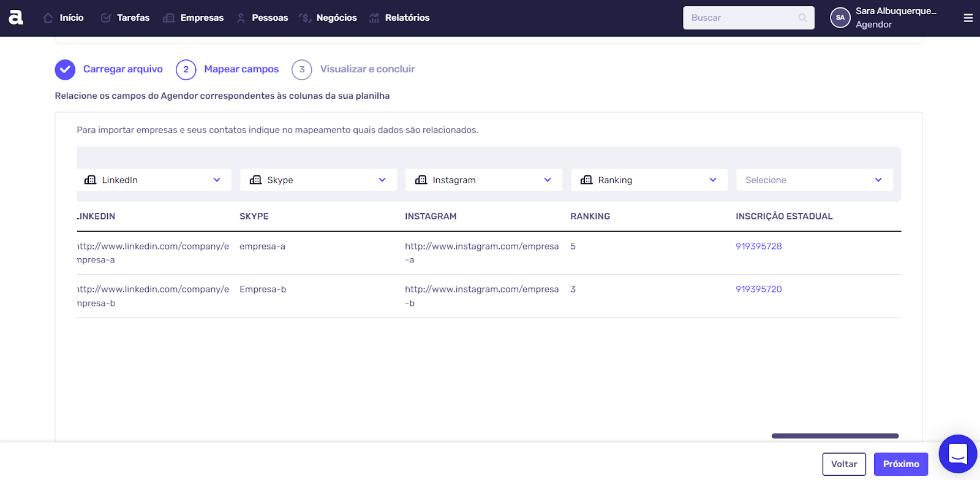The height and width of the screenshot is (480, 980).
Task: Click the Agendor logo
Action: [x=16, y=17]
